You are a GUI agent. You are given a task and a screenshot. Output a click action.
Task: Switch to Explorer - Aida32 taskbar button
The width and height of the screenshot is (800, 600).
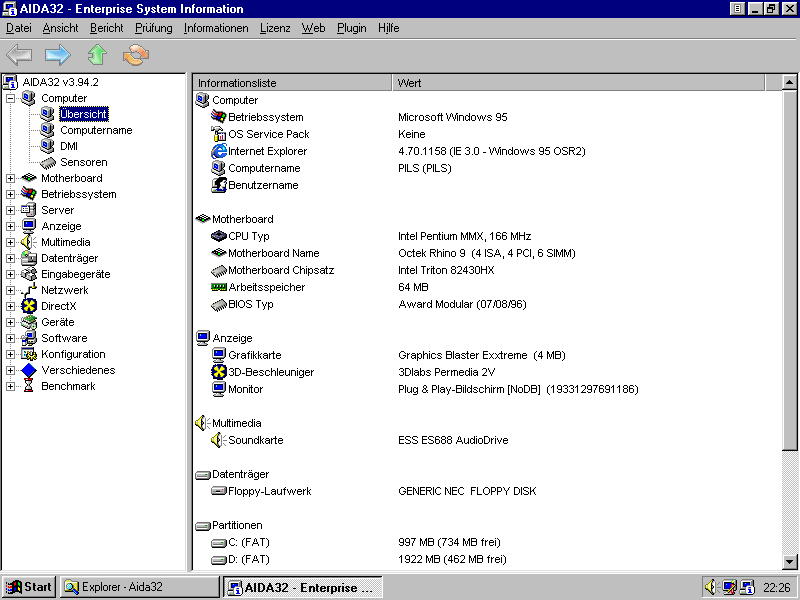(139, 587)
